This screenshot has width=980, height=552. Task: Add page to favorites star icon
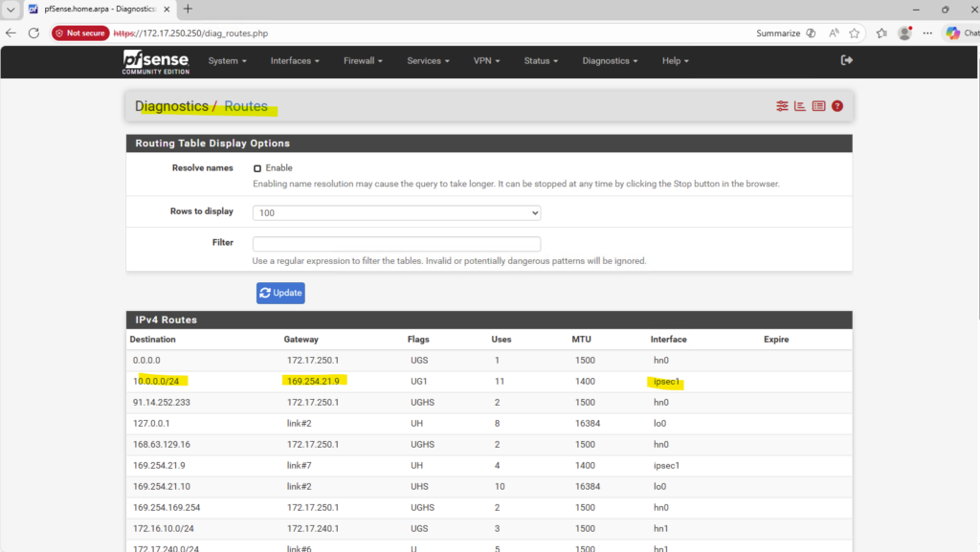click(x=854, y=33)
